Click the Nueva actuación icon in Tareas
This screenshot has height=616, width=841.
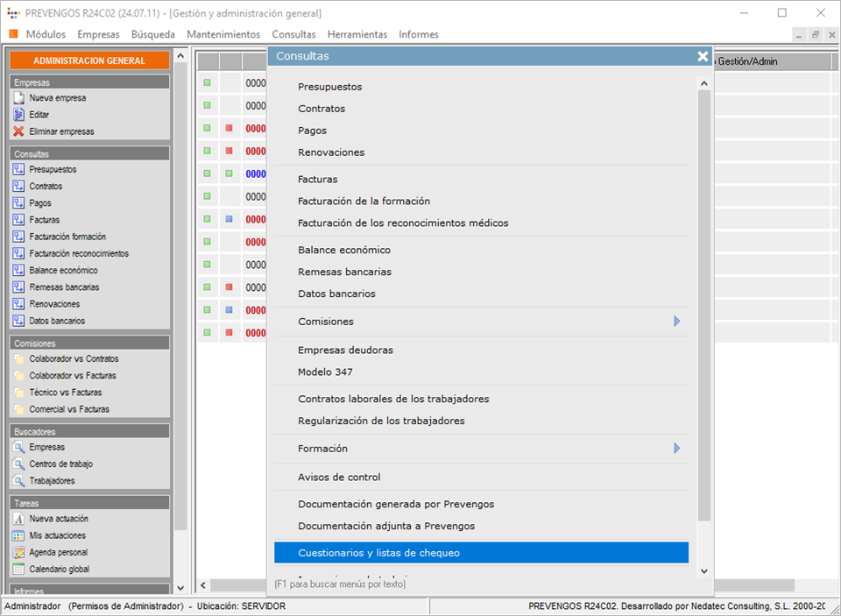click(18, 519)
